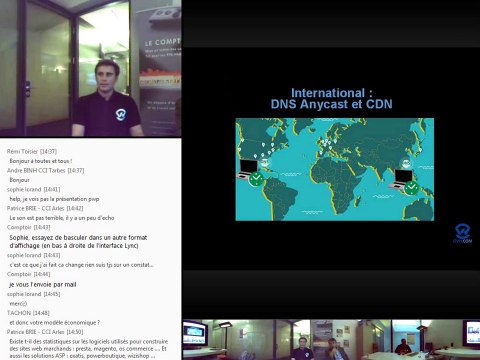
Task: Click the panoramic room view strip
Action: tap(331, 340)
